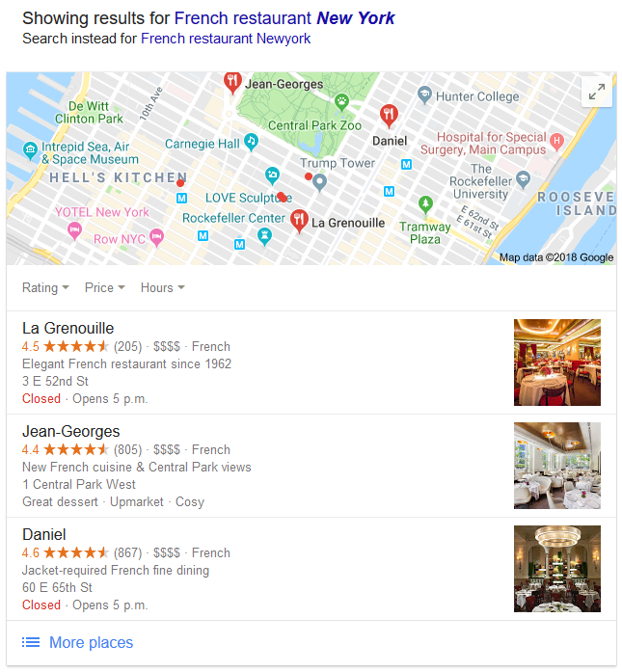Open the Jean-Georges listing title

pyautogui.click(x=71, y=432)
